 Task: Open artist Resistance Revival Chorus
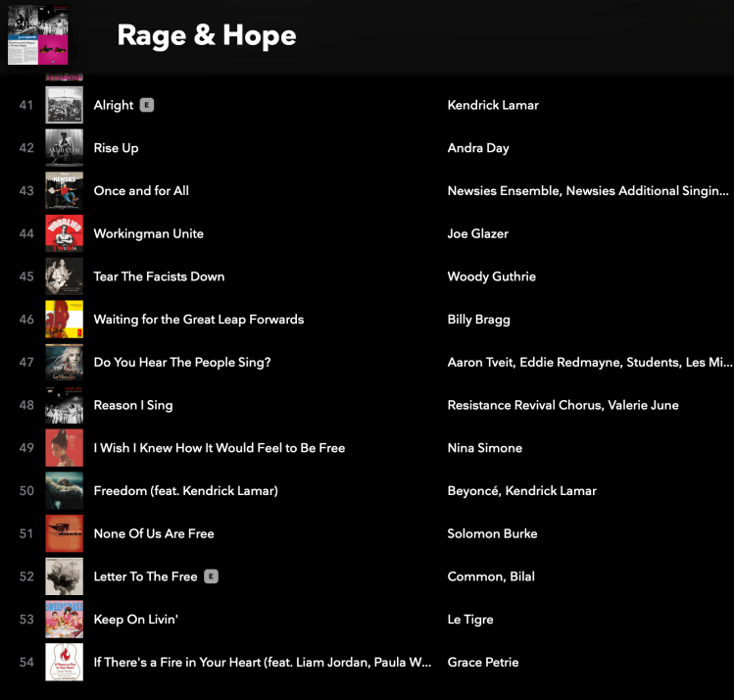524,405
